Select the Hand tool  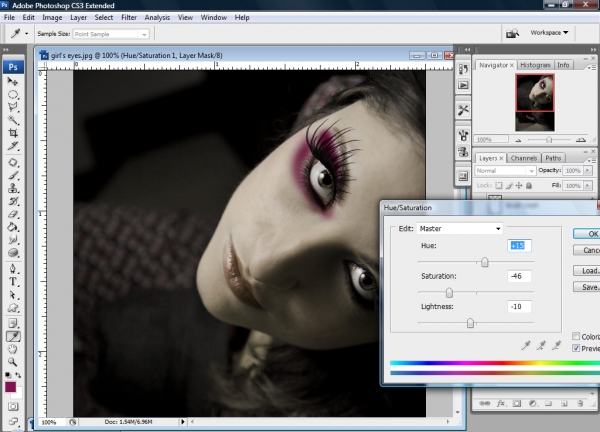point(13,349)
